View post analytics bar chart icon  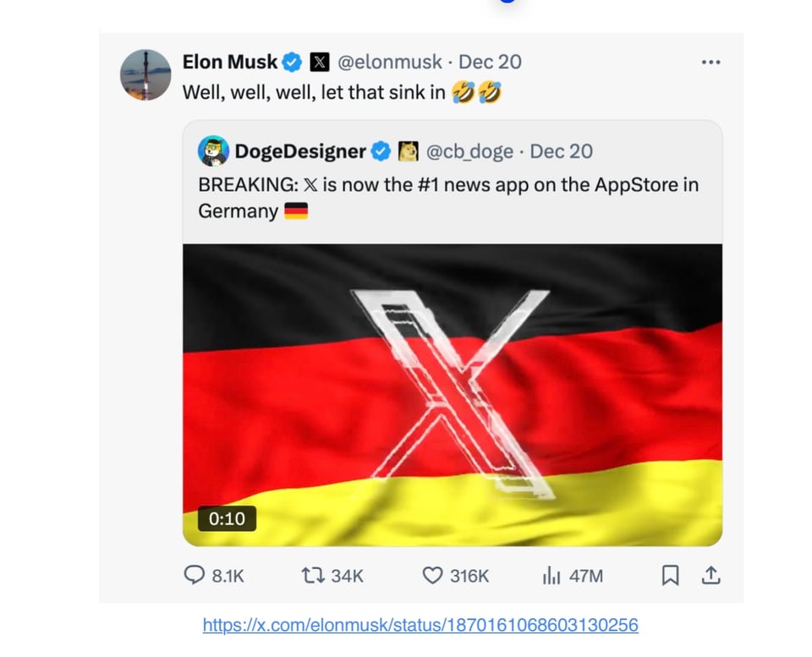click(x=551, y=576)
